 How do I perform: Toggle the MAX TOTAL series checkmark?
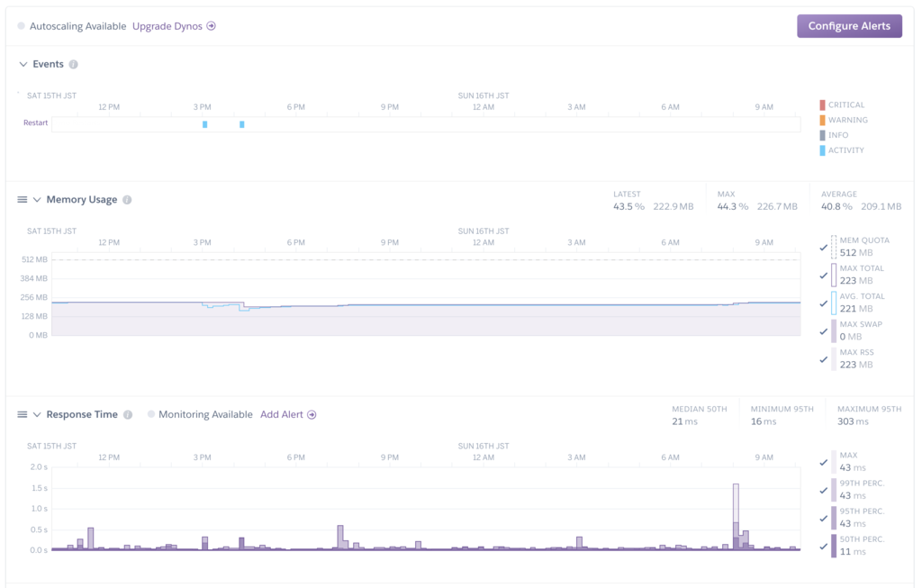tap(823, 276)
